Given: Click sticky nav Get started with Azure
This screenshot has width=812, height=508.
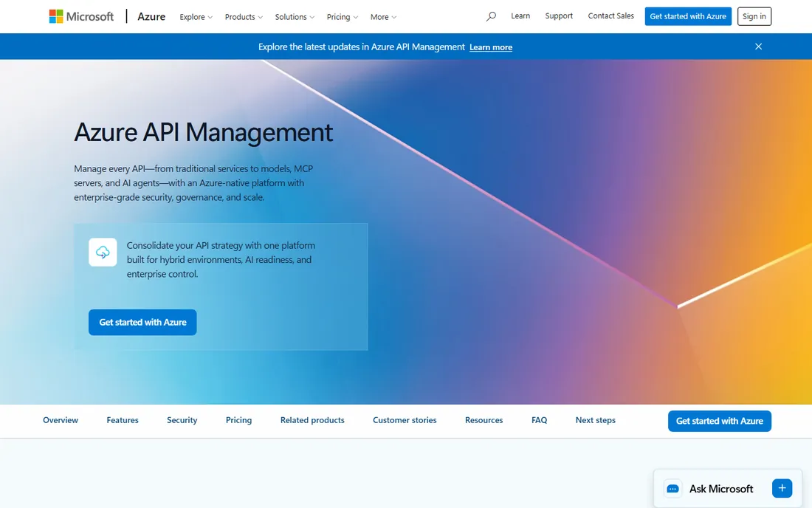Looking at the screenshot, I should [x=719, y=421].
